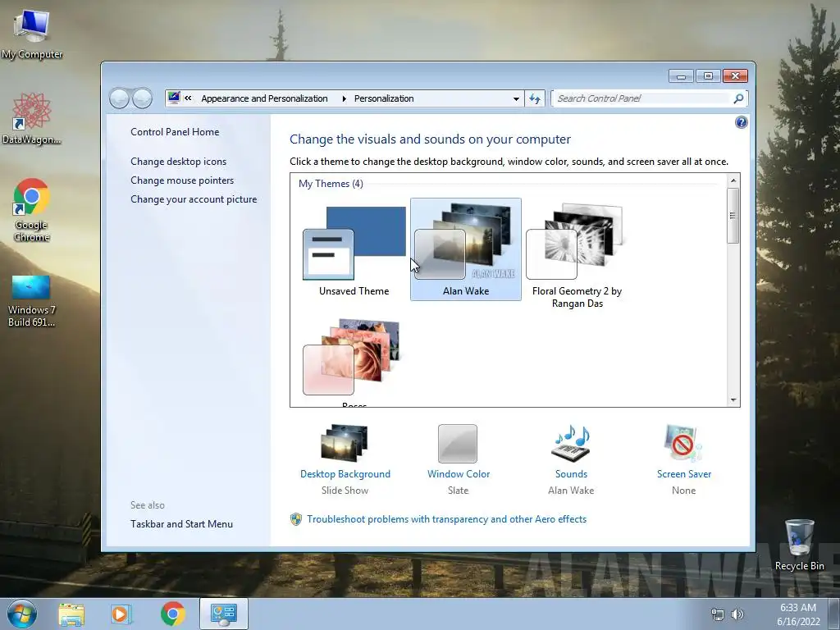Open the volume speaker tray icon

(x=737, y=614)
